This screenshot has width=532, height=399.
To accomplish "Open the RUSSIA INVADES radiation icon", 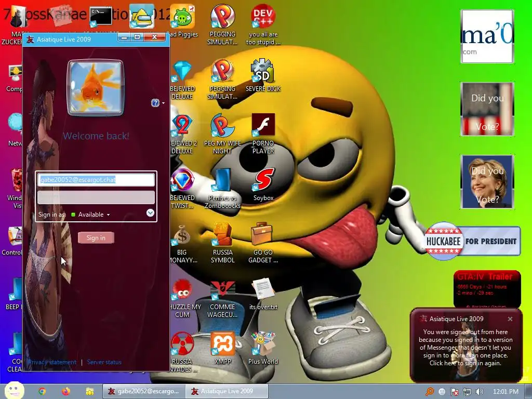I will click(182, 352).
